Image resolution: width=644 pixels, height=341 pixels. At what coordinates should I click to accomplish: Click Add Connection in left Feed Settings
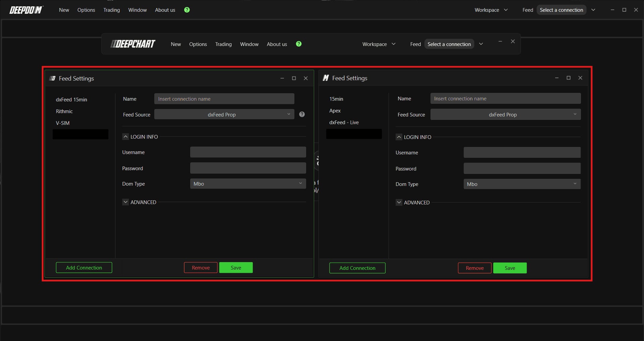pyautogui.click(x=84, y=267)
